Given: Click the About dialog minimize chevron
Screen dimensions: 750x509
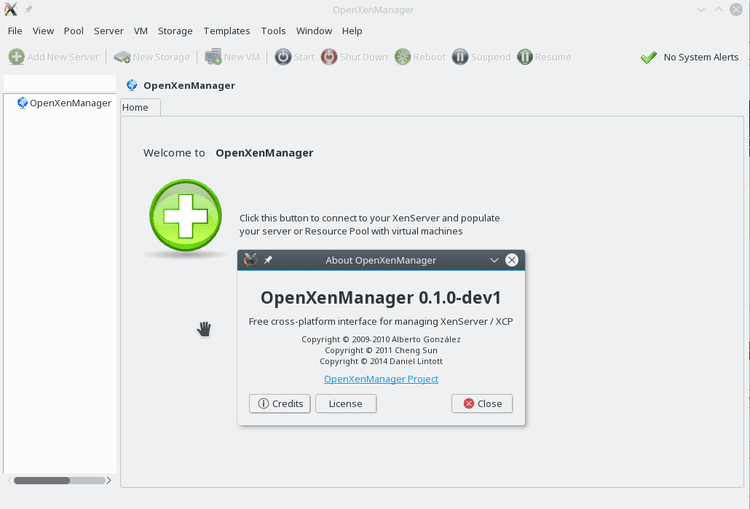Looking at the screenshot, I should pyautogui.click(x=494, y=260).
